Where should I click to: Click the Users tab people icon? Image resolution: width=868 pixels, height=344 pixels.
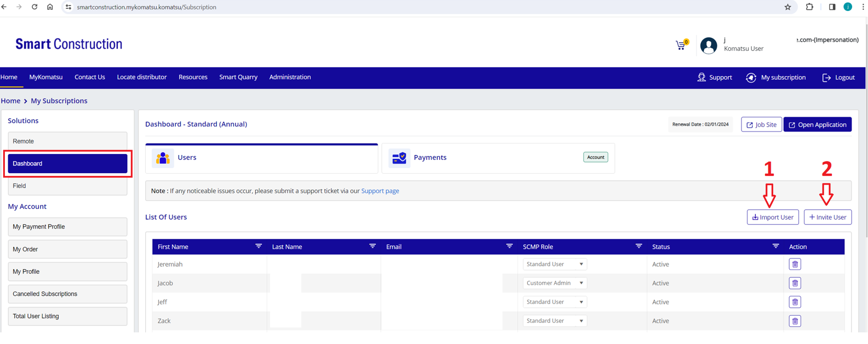(163, 158)
